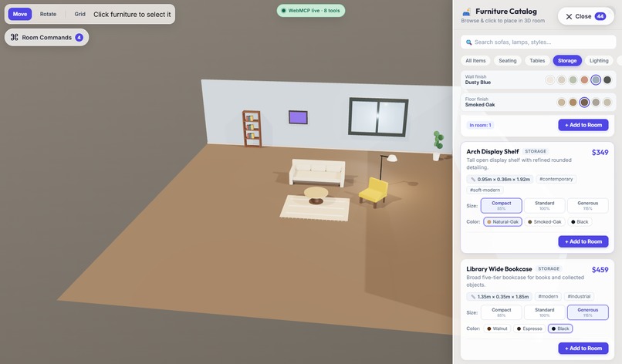Click Arch Display Shelf dimensions chip

point(500,179)
